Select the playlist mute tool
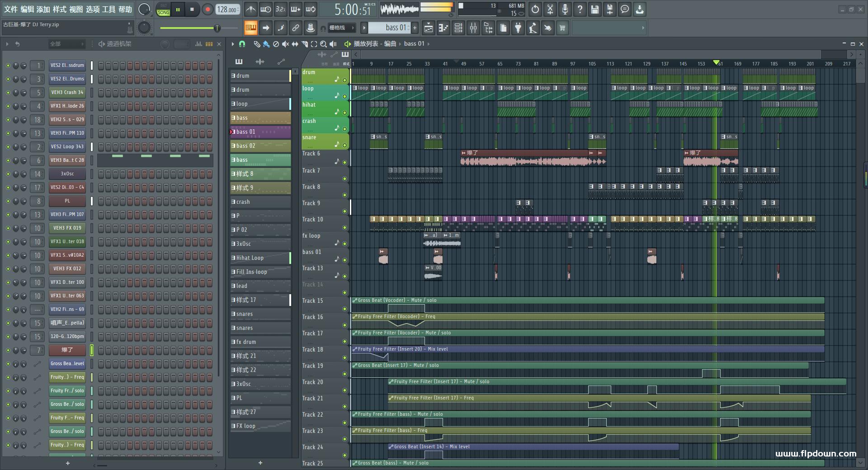Viewport: 868px width, 470px height. coord(285,44)
